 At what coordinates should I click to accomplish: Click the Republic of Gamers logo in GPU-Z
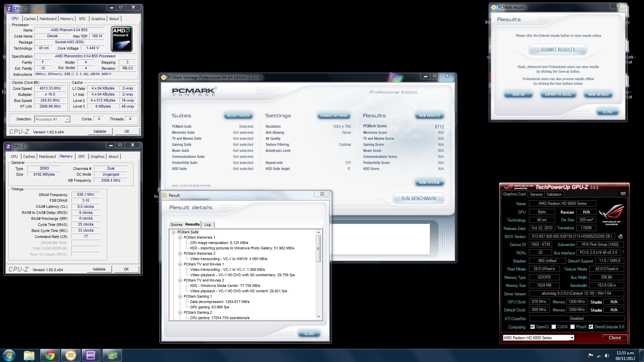coord(611,215)
